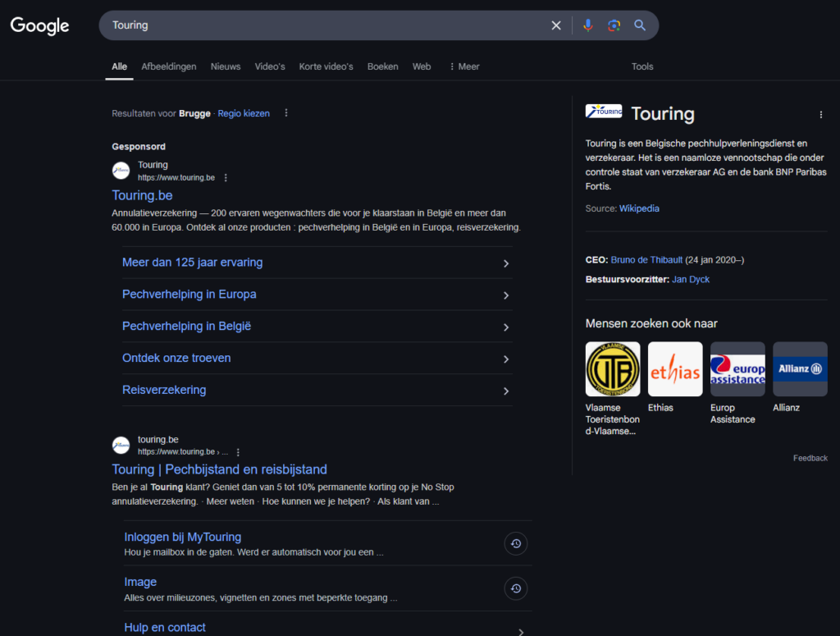Click the Gesponsord label

click(x=138, y=146)
